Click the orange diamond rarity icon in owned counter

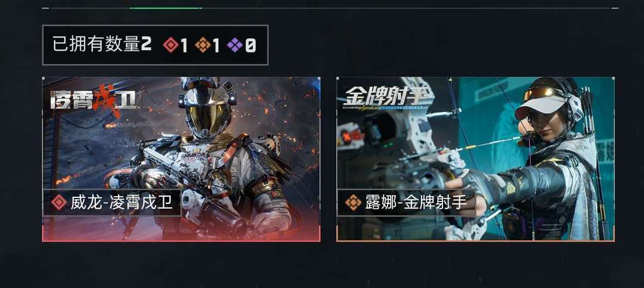tap(203, 45)
